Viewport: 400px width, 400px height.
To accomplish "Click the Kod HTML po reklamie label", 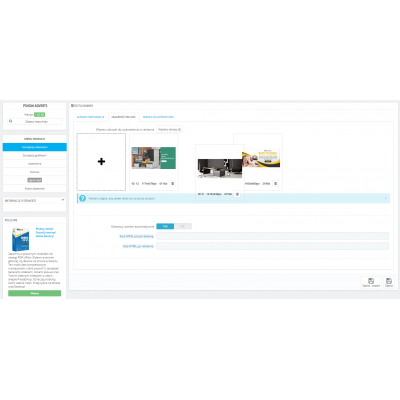I will click(138, 246).
